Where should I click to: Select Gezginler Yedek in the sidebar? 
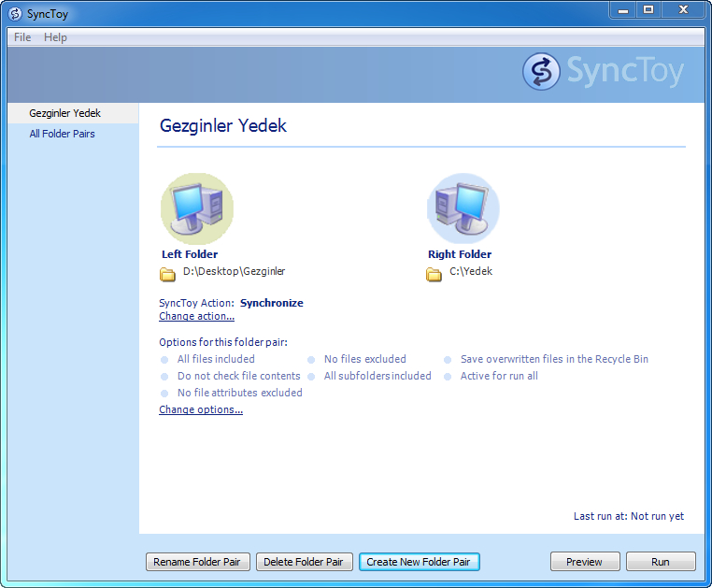65,113
